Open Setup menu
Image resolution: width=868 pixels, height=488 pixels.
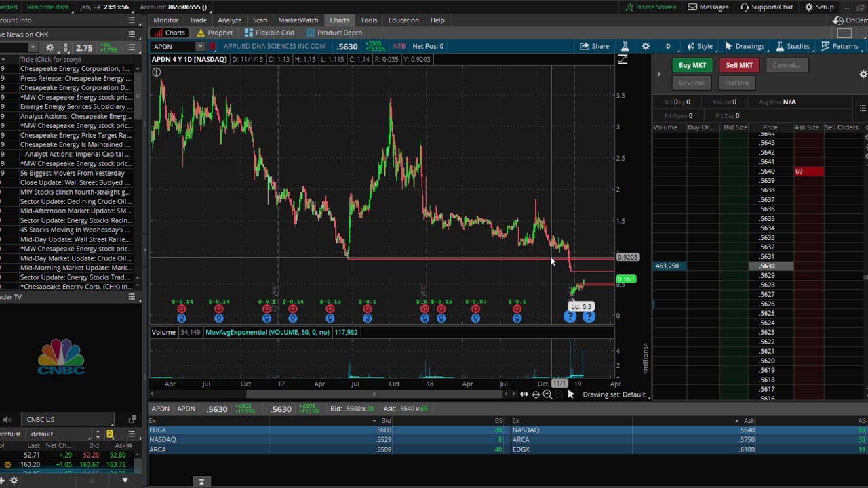pos(819,7)
